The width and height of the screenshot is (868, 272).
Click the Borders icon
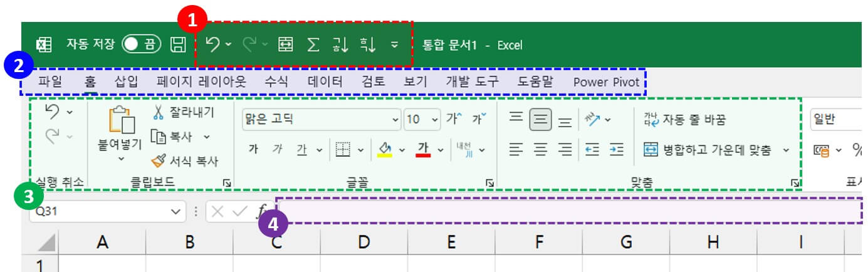[x=342, y=150]
